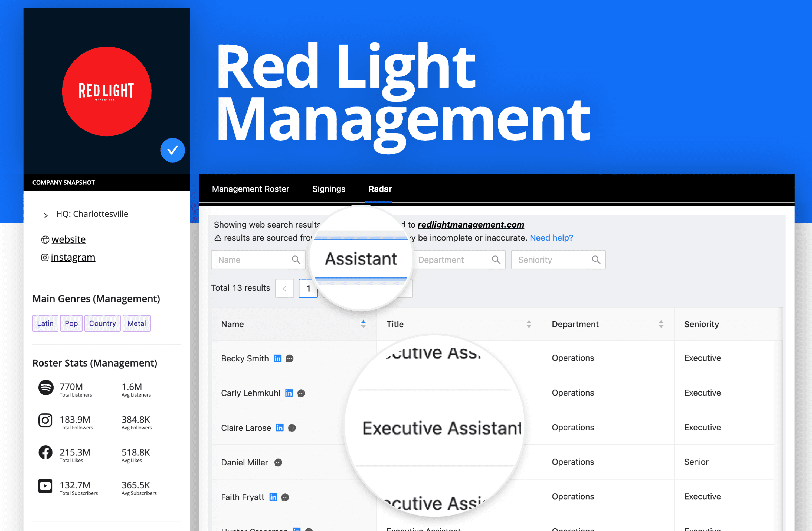Toggle sorting on the Department column
Screen dimensions: 812x531
(x=661, y=324)
